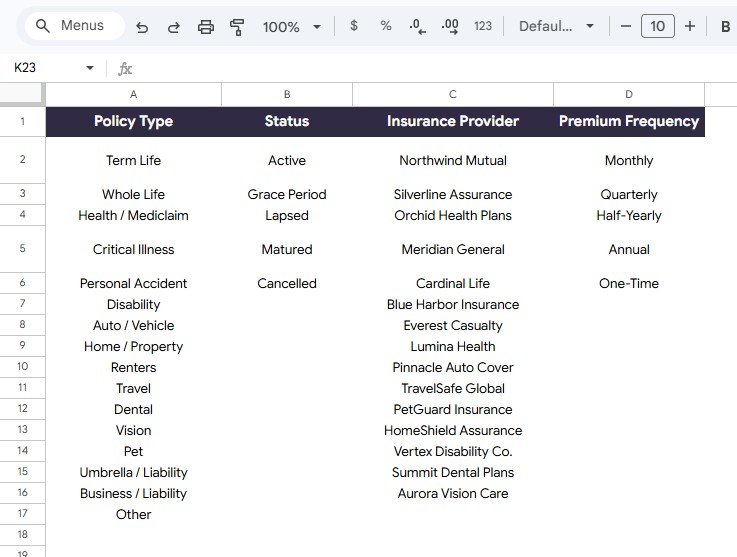This screenshot has height=557, width=737.
Task: Increase decimal places icon
Action: [450, 26]
